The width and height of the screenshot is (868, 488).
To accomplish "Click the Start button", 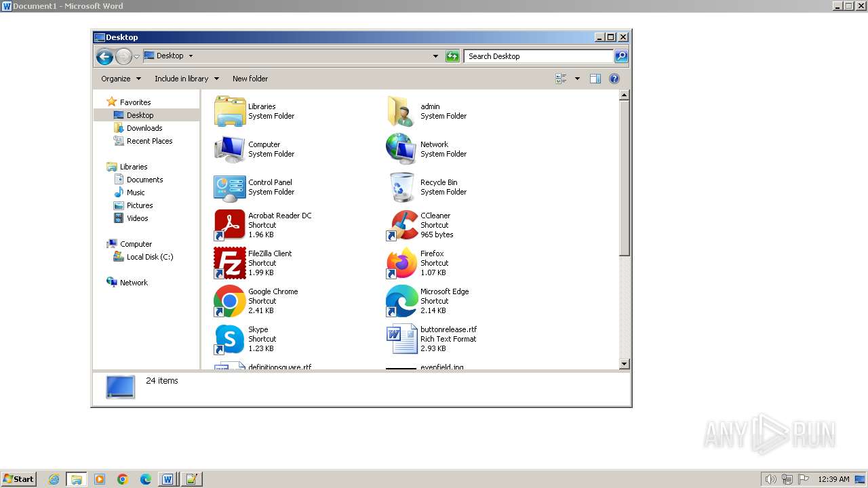I will pyautogui.click(x=18, y=479).
